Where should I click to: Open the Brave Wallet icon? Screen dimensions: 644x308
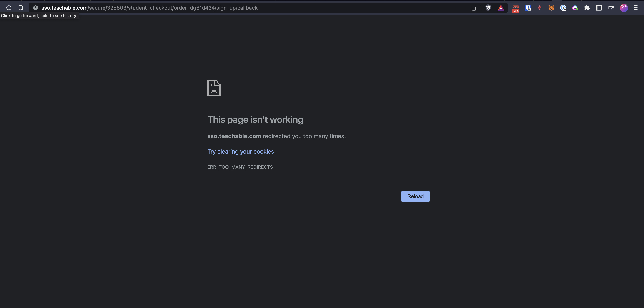pyautogui.click(x=611, y=8)
